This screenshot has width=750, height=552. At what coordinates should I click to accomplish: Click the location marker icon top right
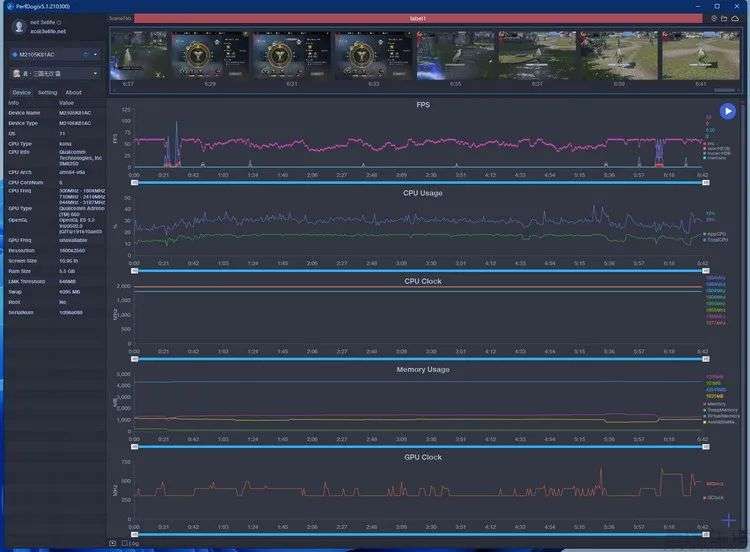pos(714,18)
